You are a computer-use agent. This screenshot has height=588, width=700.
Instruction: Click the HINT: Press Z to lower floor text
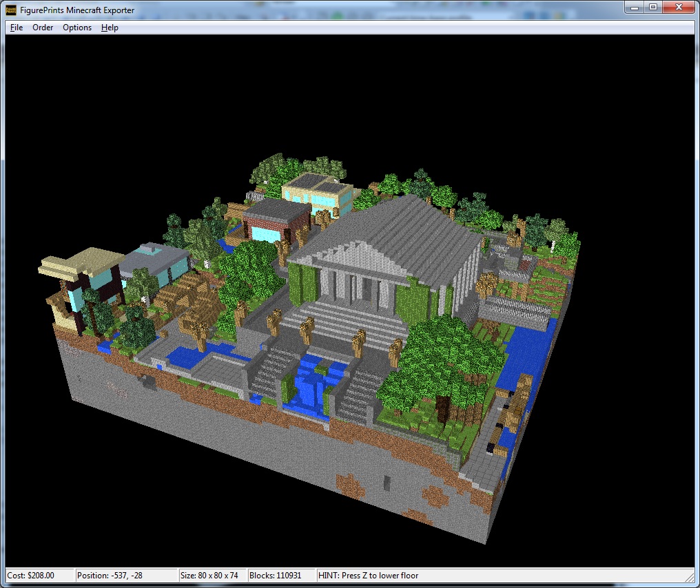click(x=369, y=576)
